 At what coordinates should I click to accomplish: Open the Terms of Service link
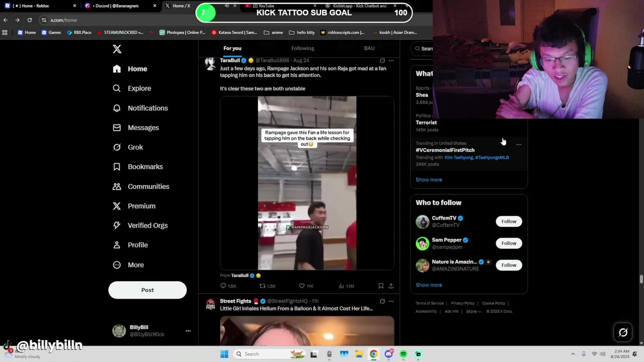click(x=430, y=304)
